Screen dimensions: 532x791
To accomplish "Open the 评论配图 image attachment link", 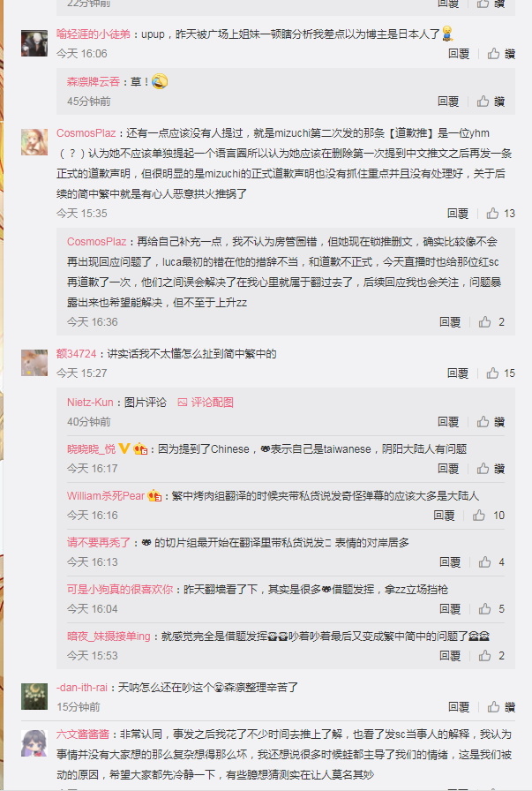I will [206, 402].
